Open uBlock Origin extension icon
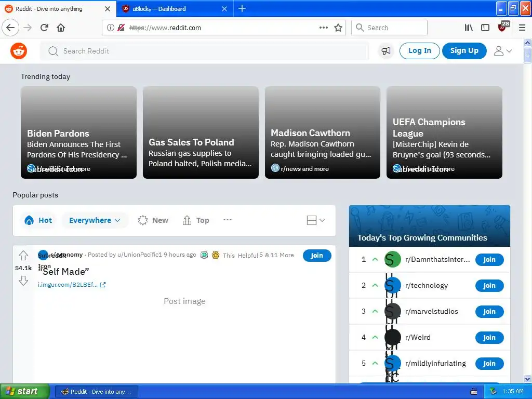This screenshot has height=399, width=532. tap(503, 26)
